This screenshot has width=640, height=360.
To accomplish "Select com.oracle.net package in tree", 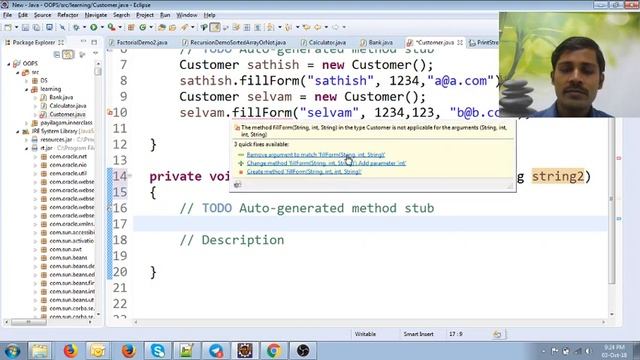I will click(68, 156).
